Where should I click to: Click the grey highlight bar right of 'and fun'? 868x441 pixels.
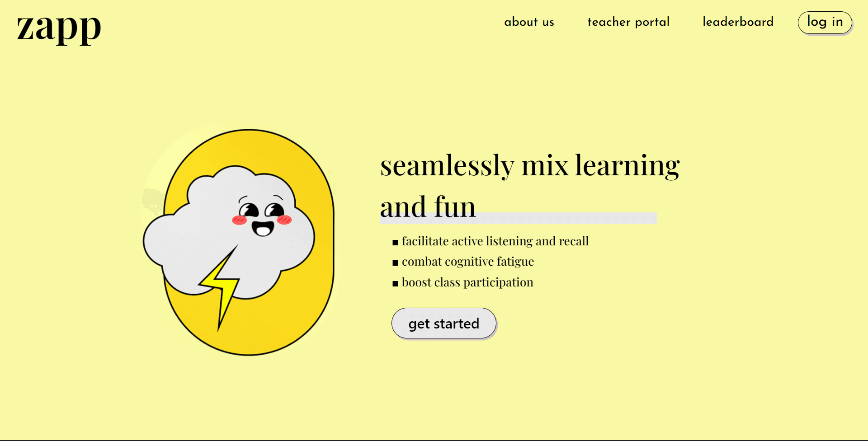coord(565,218)
